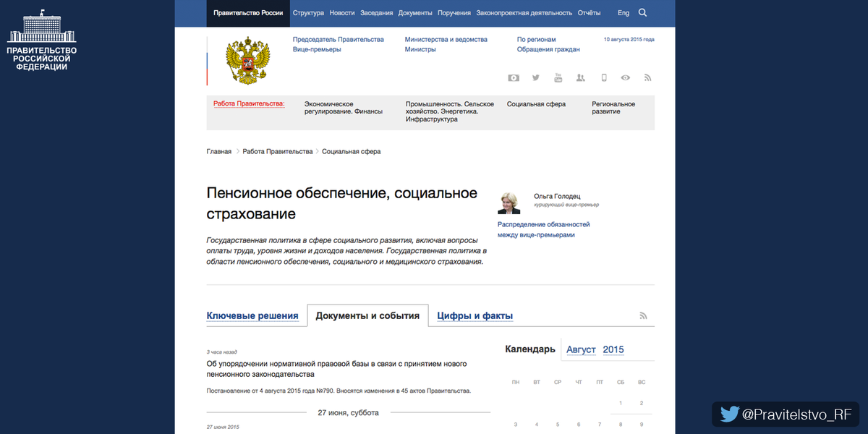
Task: Click the Twitter bird in Pravitelstvo_RF badge
Action: (731, 414)
